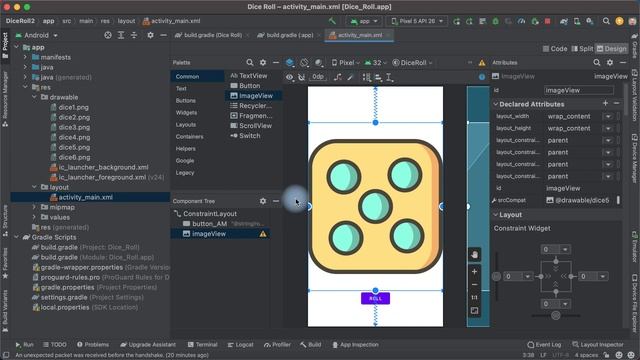
Task: Click the Project panel options gear
Action: tap(150, 36)
